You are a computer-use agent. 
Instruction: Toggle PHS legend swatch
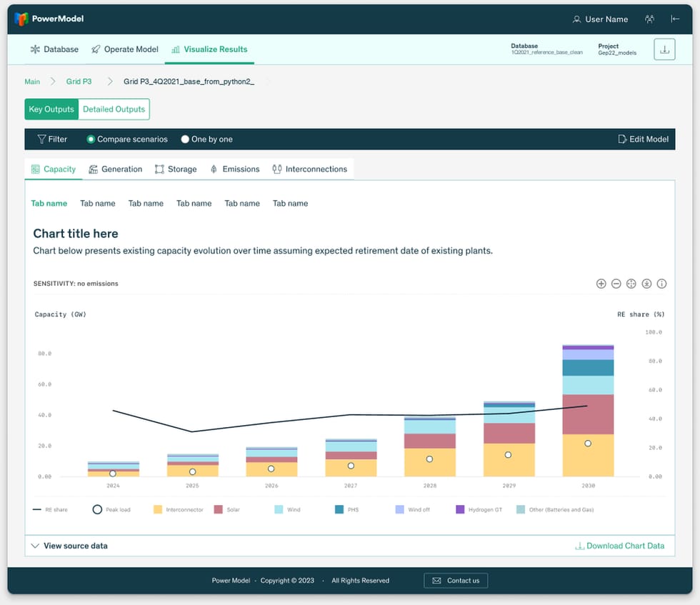click(339, 509)
